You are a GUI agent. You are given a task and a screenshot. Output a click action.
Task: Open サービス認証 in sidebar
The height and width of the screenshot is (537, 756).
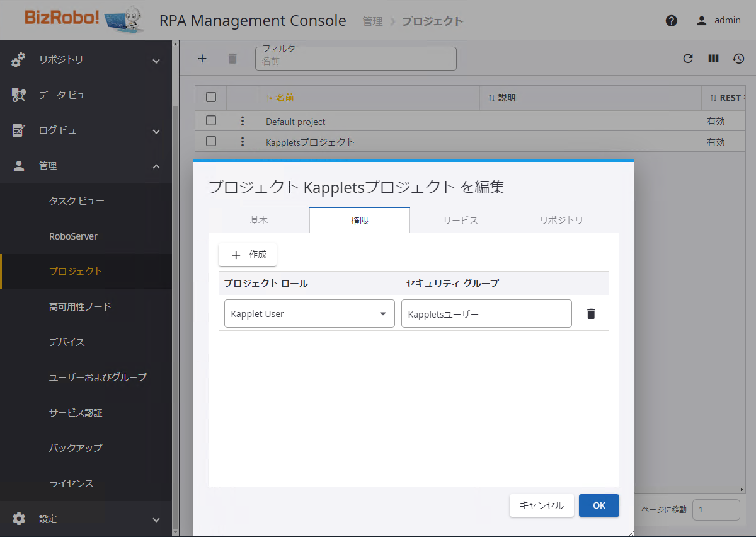coord(86,413)
